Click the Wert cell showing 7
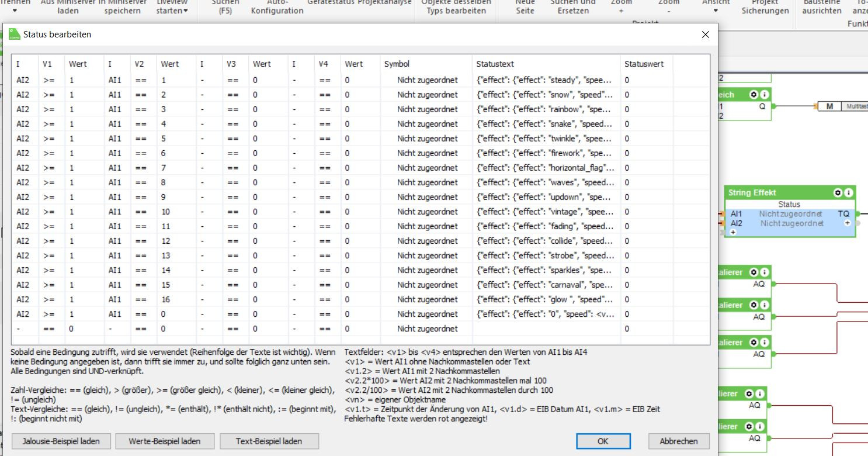This screenshot has width=868, height=456. coord(176,168)
